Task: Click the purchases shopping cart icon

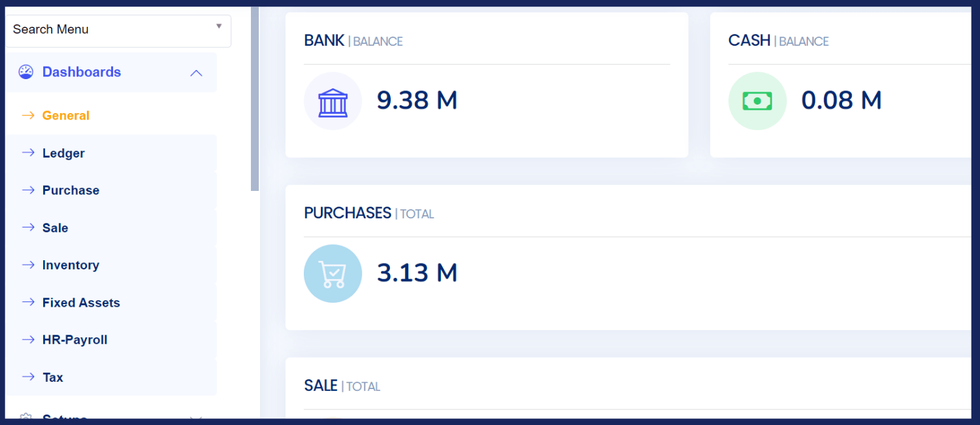Action: click(x=333, y=273)
